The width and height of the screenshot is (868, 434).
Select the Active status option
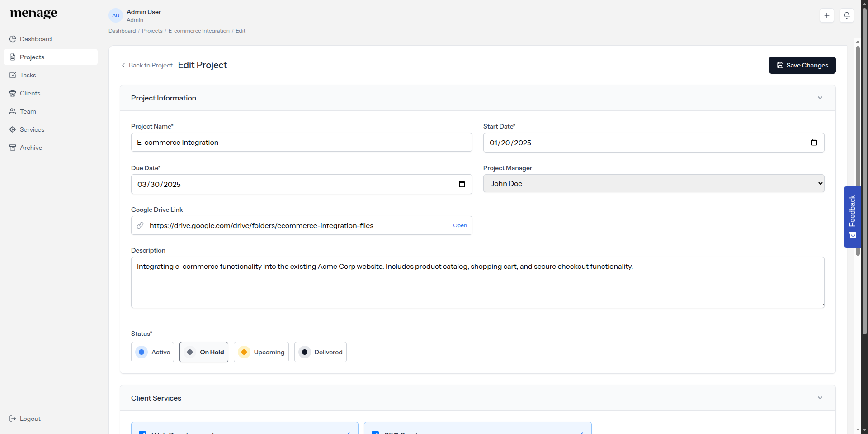coord(152,352)
